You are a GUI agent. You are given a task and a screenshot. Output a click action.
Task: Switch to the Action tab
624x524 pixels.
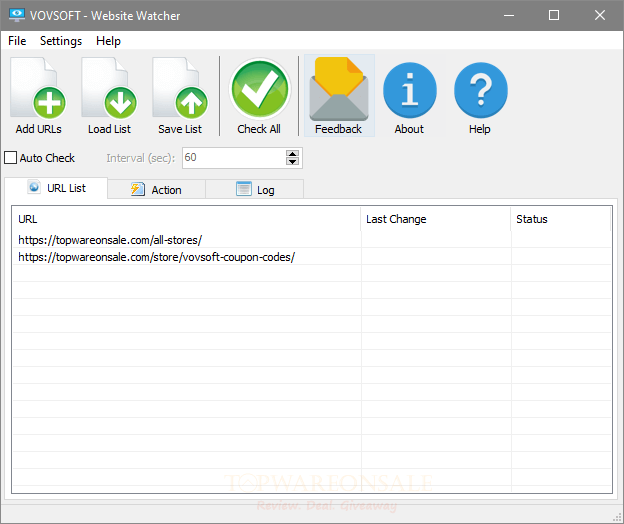point(156,189)
